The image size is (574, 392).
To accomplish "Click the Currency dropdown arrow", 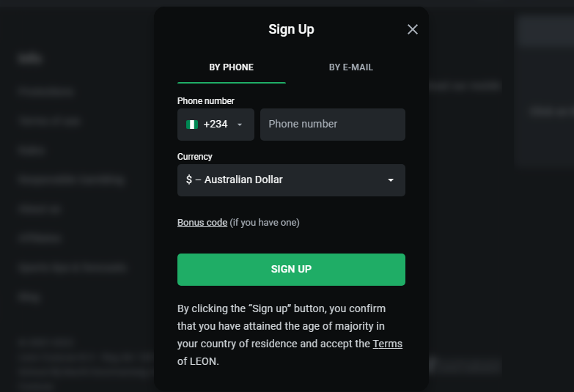I will 391,180.
